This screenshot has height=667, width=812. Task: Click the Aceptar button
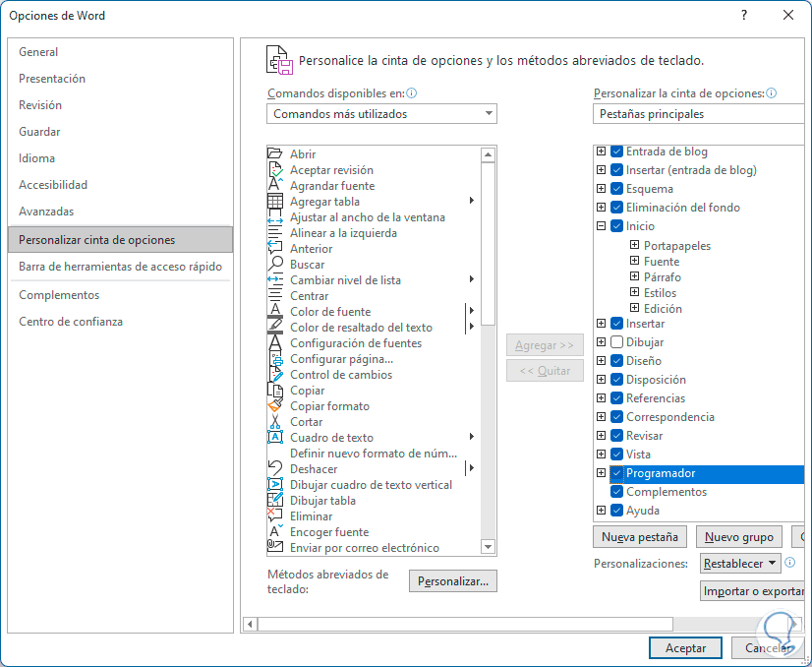(x=685, y=648)
